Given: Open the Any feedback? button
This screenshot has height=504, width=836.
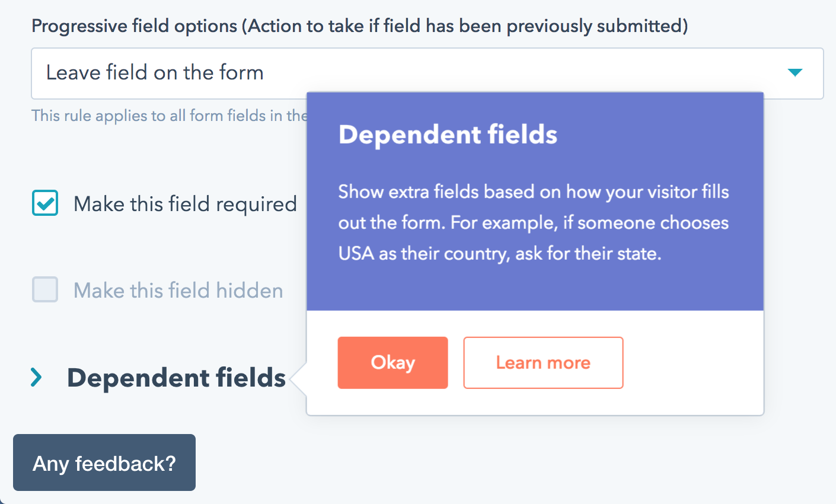Looking at the screenshot, I should [x=104, y=462].
